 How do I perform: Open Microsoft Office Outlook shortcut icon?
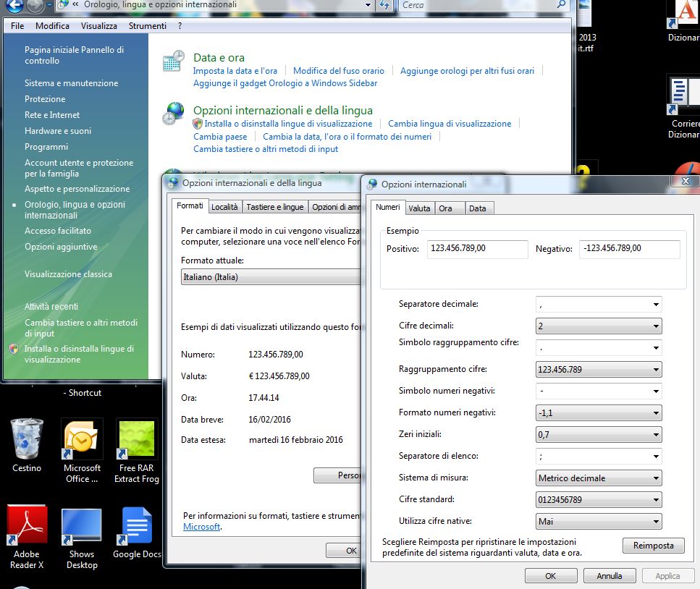[82, 439]
